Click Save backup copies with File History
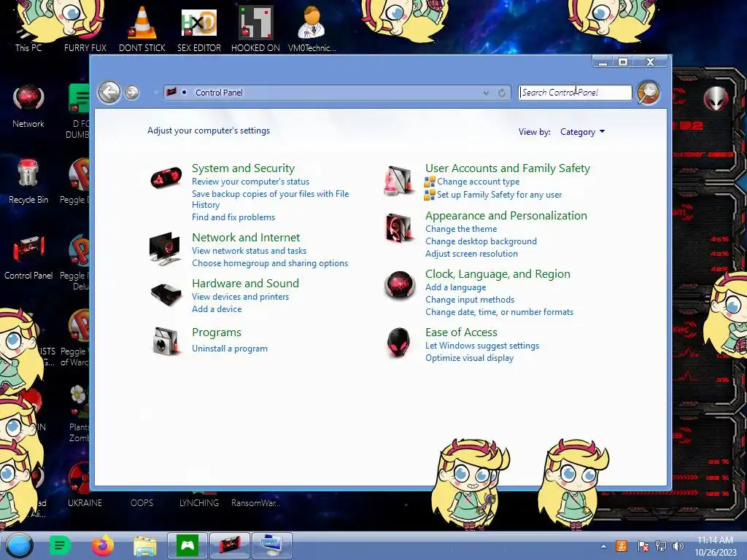The image size is (747, 560). [270, 199]
